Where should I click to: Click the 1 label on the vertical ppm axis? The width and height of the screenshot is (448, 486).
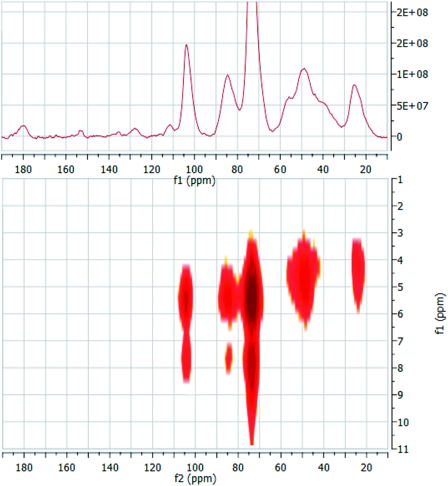coord(400,179)
